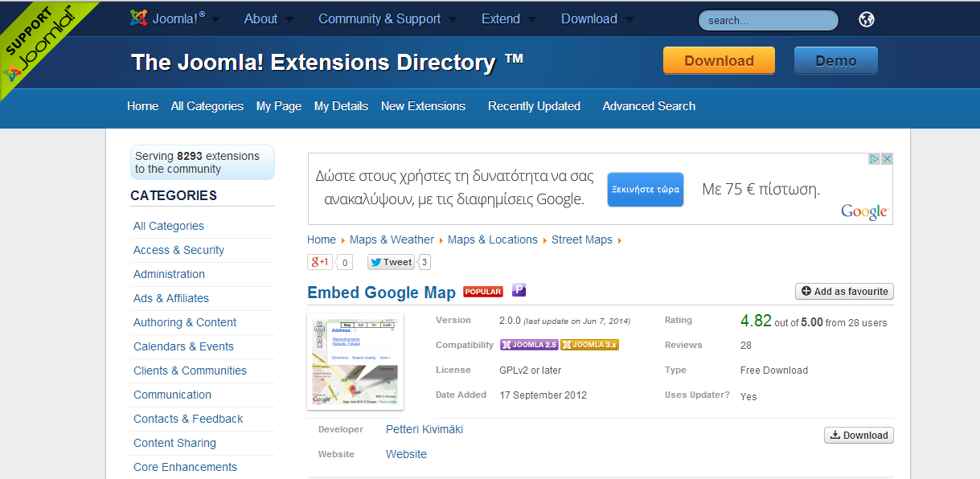
Task: Open New Extensions in navigation bar
Action: point(423,106)
